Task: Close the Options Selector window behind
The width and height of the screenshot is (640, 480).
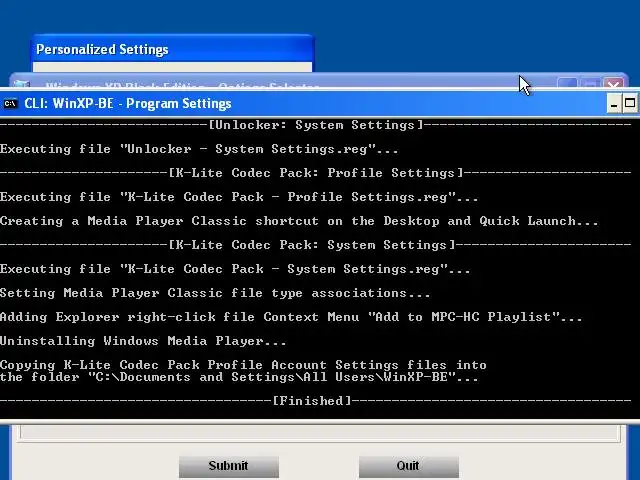Action: coord(614,84)
